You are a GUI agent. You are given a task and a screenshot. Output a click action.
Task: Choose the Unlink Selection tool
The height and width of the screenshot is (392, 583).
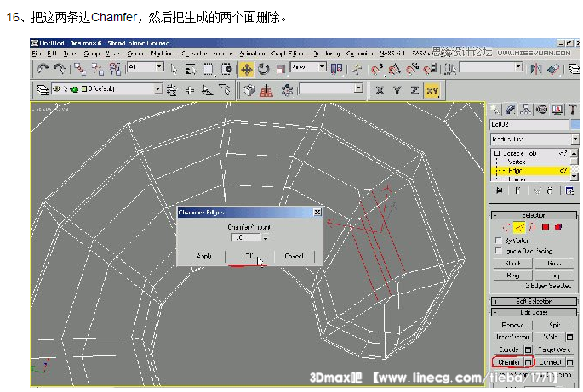[98, 69]
